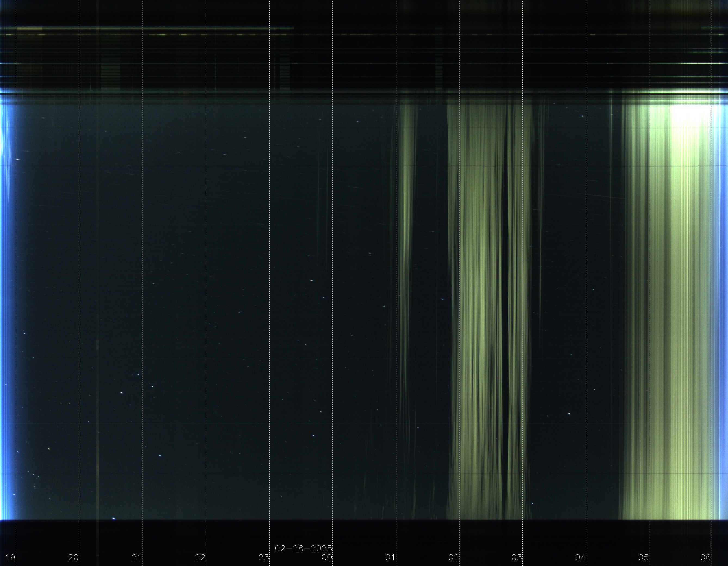Image resolution: width=728 pixels, height=566 pixels.
Task: Click the 03 hour label
Action: [x=517, y=557]
